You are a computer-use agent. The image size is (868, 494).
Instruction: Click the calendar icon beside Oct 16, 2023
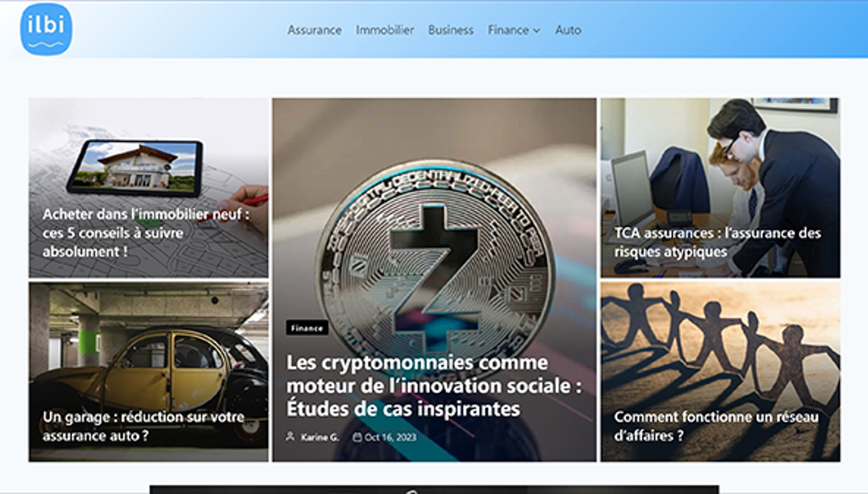(357, 437)
